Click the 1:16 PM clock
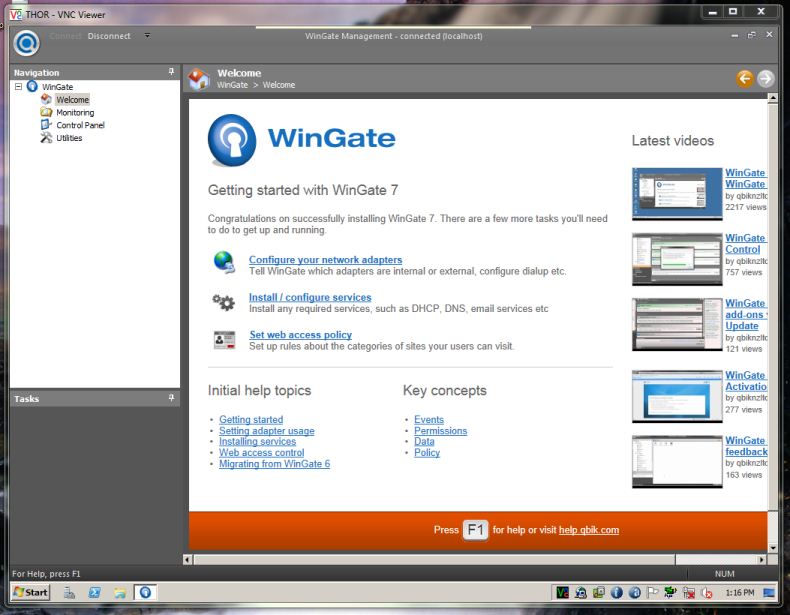The height and width of the screenshot is (615, 790). (x=740, y=593)
